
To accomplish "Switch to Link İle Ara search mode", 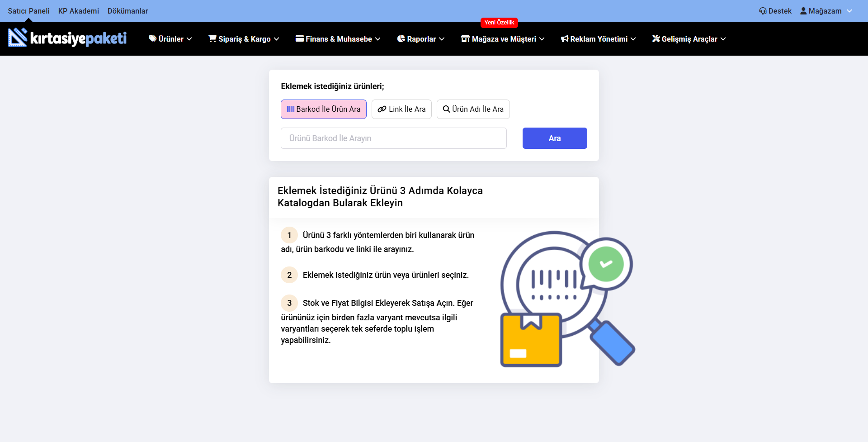I will (401, 109).
